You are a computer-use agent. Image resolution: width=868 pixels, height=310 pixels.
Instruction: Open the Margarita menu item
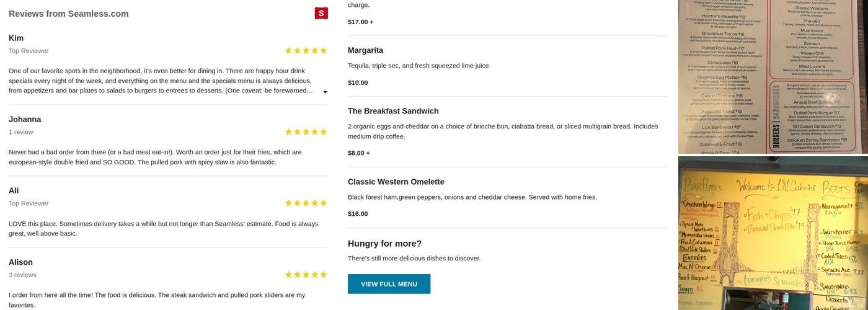point(365,50)
